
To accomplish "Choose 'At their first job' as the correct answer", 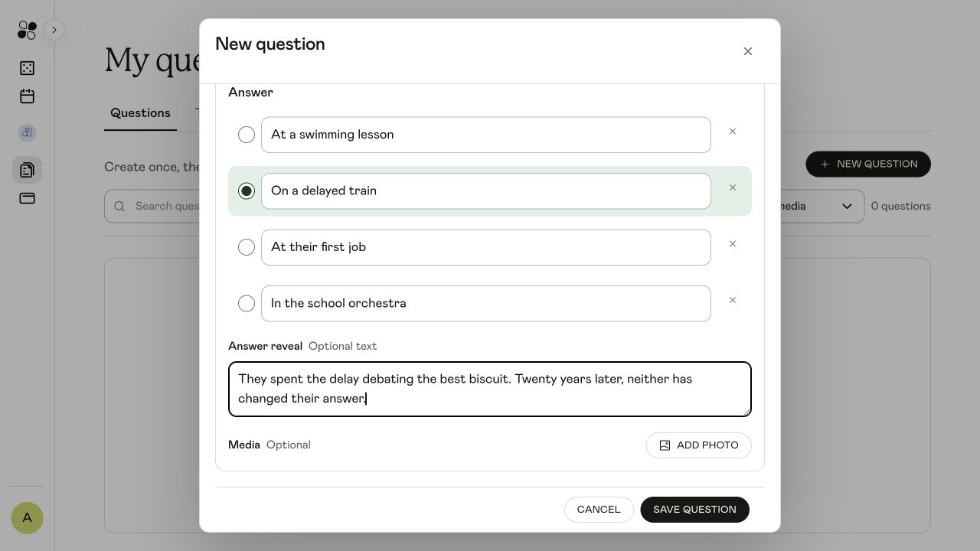I will click(x=247, y=247).
